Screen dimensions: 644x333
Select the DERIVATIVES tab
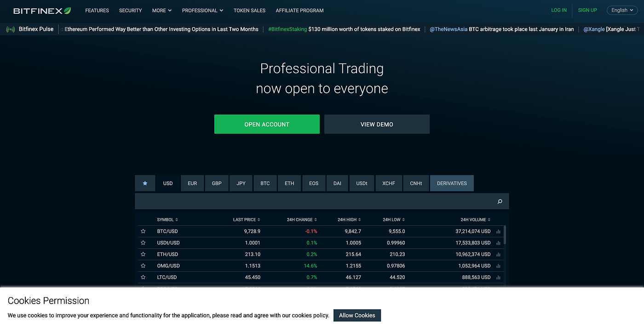pos(452,183)
